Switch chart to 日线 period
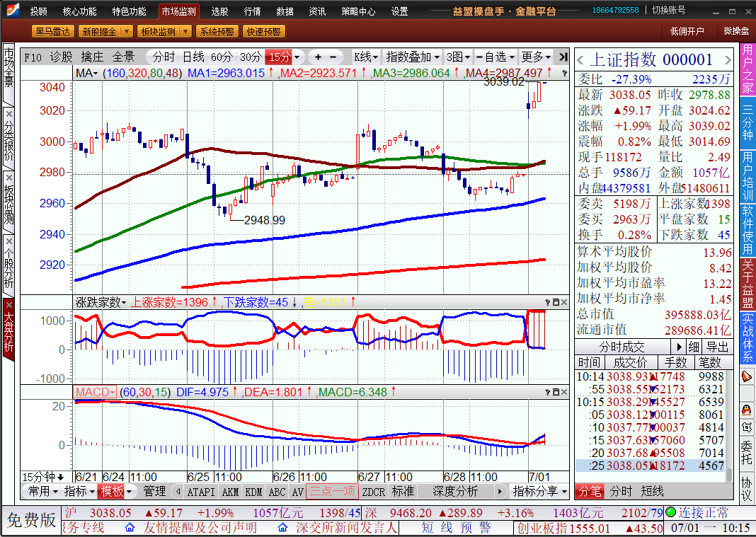This screenshot has width=756, height=537. pos(193,57)
